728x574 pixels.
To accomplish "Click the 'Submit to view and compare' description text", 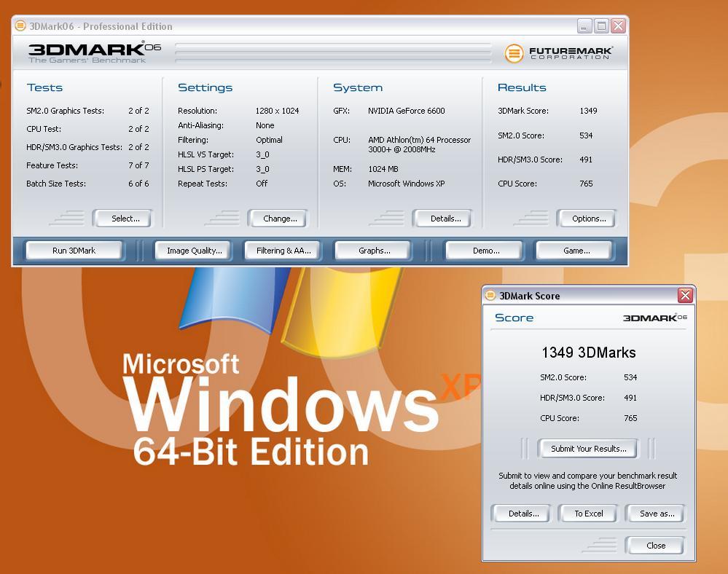I will (x=587, y=481).
